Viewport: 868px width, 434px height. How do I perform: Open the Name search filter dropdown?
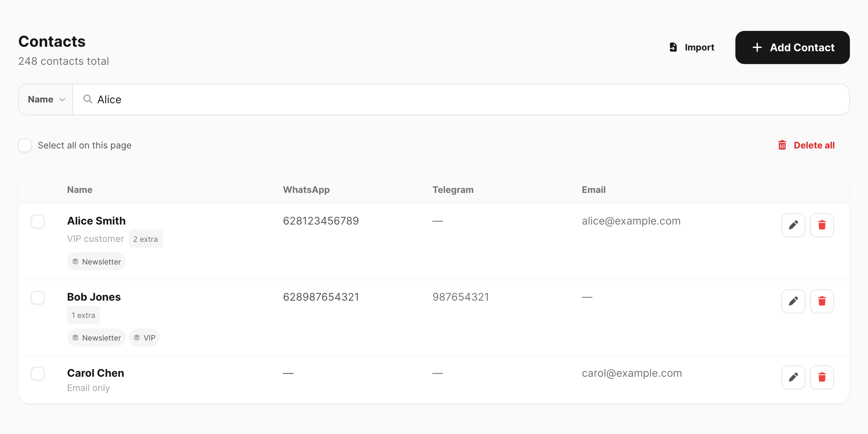coord(46,99)
